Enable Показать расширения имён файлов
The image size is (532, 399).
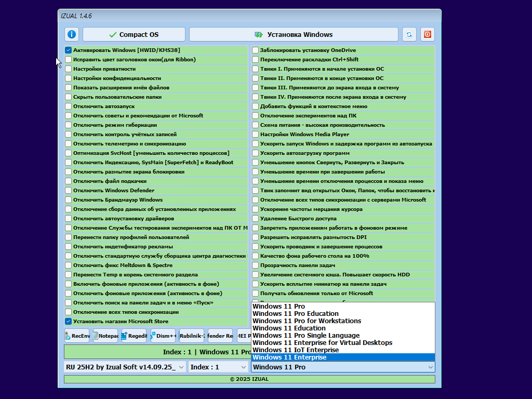tap(69, 87)
